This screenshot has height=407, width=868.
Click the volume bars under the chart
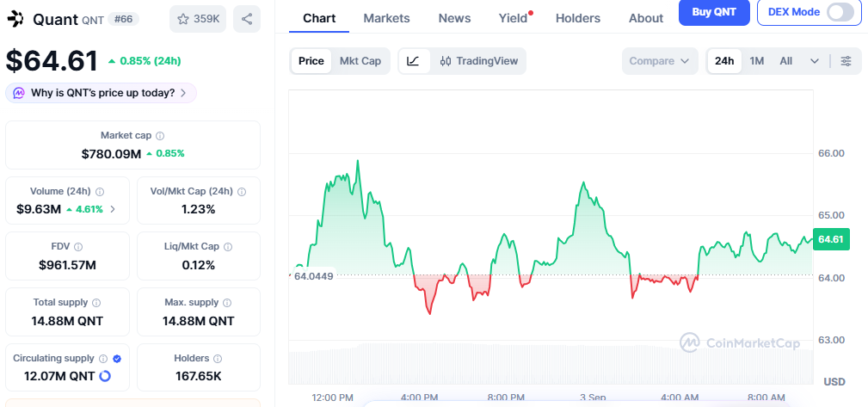click(551, 364)
